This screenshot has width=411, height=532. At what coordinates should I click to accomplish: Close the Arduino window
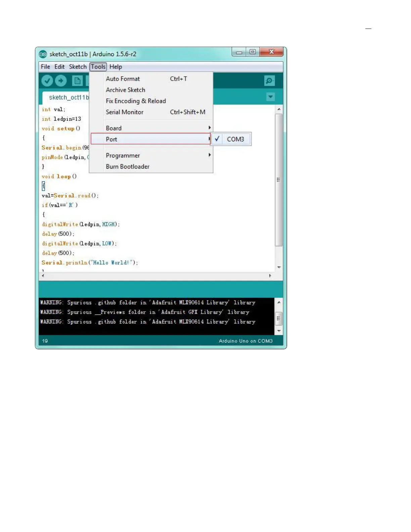272,52
